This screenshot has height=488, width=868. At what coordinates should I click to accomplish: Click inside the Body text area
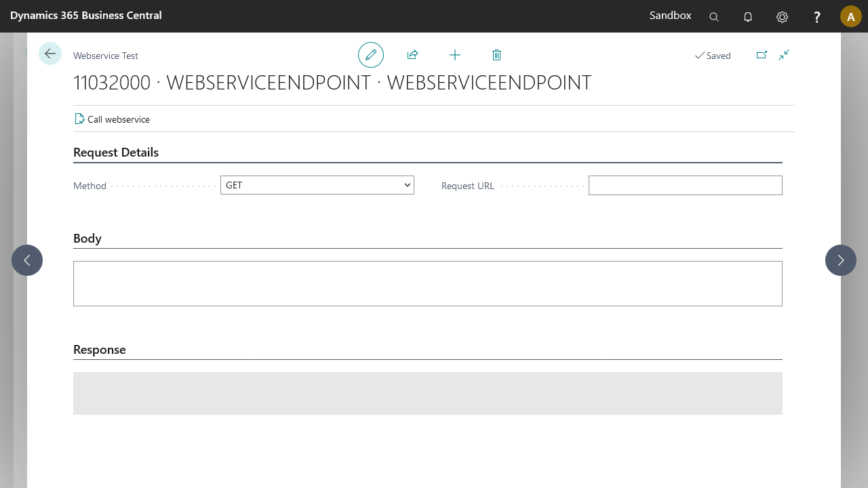click(428, 283)
